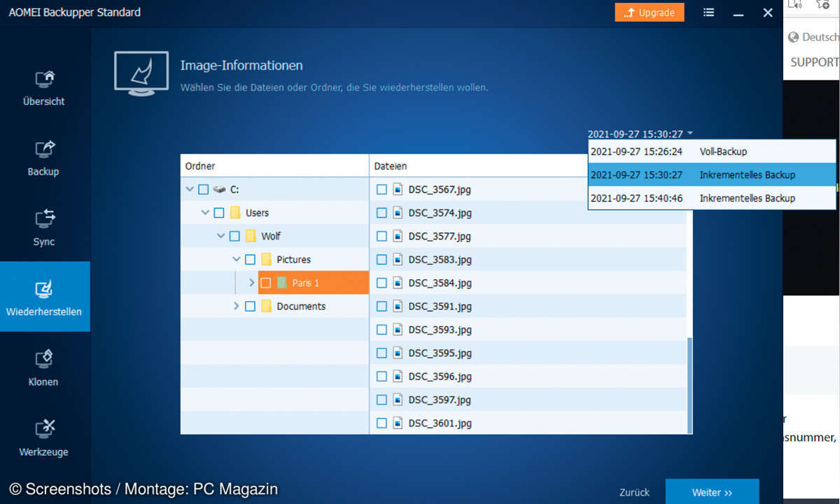
Task: Click the DSC_3577.jpg file icon
Action: click(398, 236)
